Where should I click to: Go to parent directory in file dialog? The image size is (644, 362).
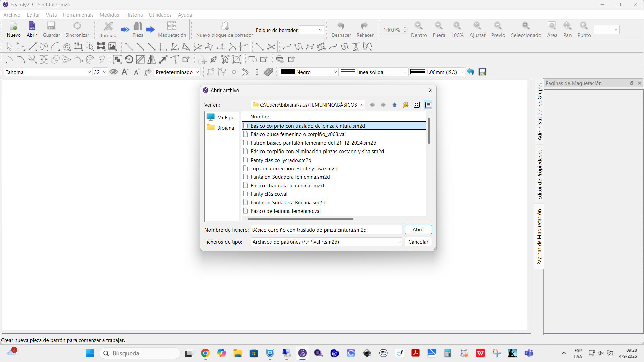[x=394, y=105]
